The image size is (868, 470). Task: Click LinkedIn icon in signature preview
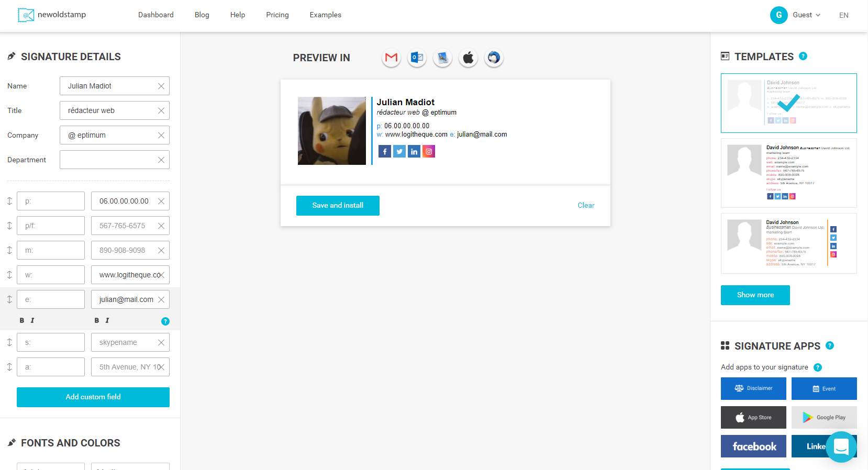click(414, 151)
